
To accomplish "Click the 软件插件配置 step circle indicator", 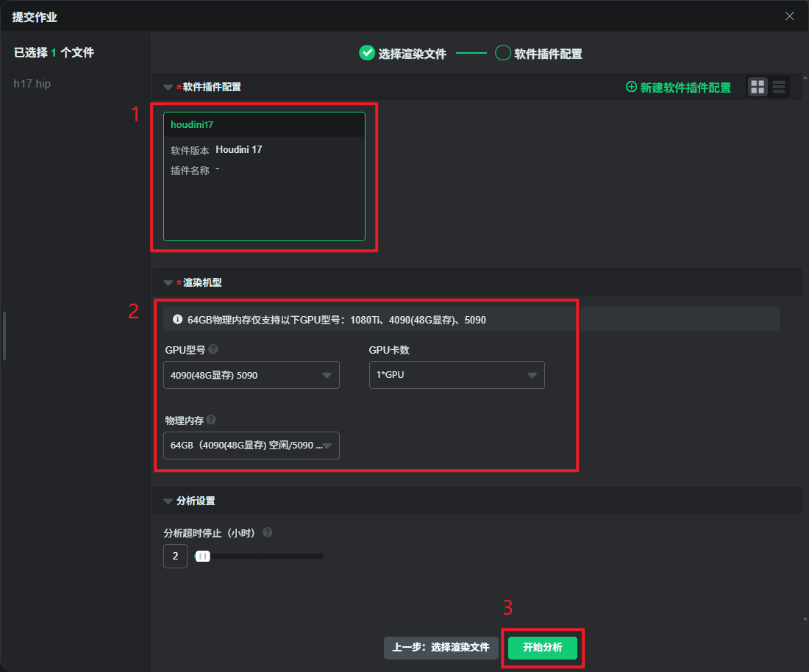I will click(503, 53).
